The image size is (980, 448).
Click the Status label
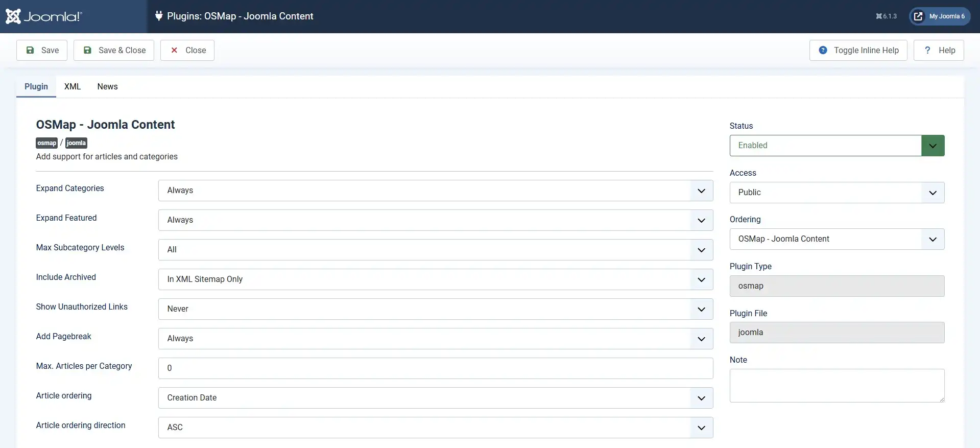pos(741,126)
